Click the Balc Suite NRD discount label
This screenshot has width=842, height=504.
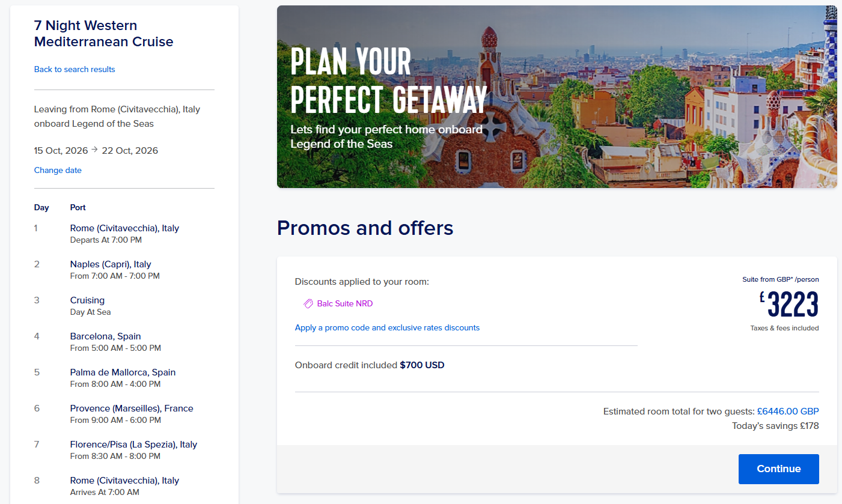click(345, 304)
